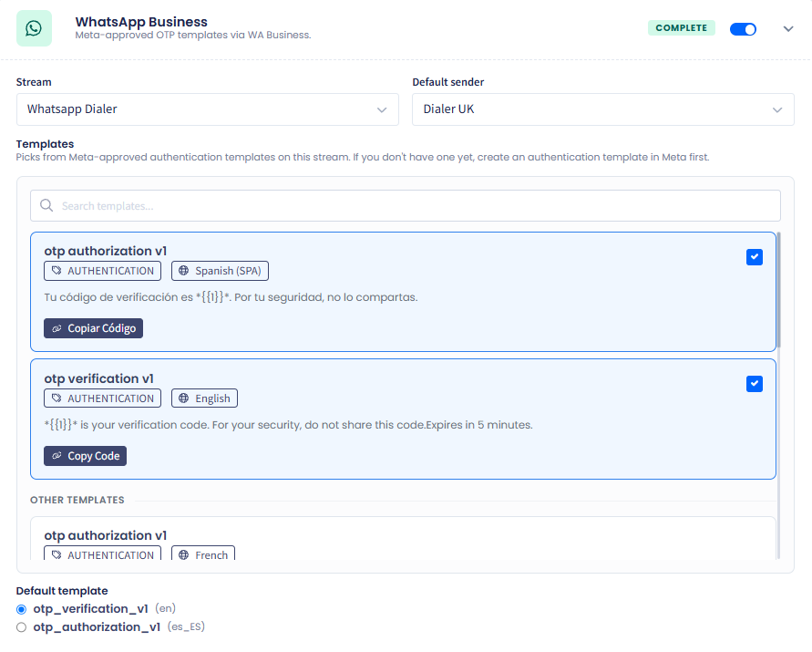Click the globe icon beside English
This screenshot has width=812, height=652.
click(x=183, y=398)
